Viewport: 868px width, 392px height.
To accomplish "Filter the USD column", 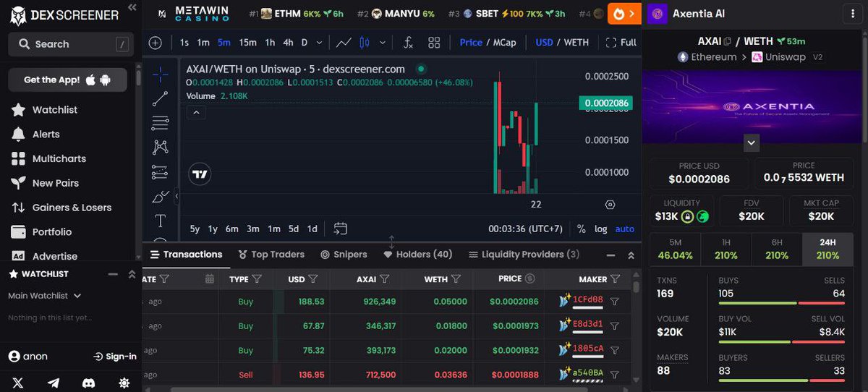I will 313,278.
